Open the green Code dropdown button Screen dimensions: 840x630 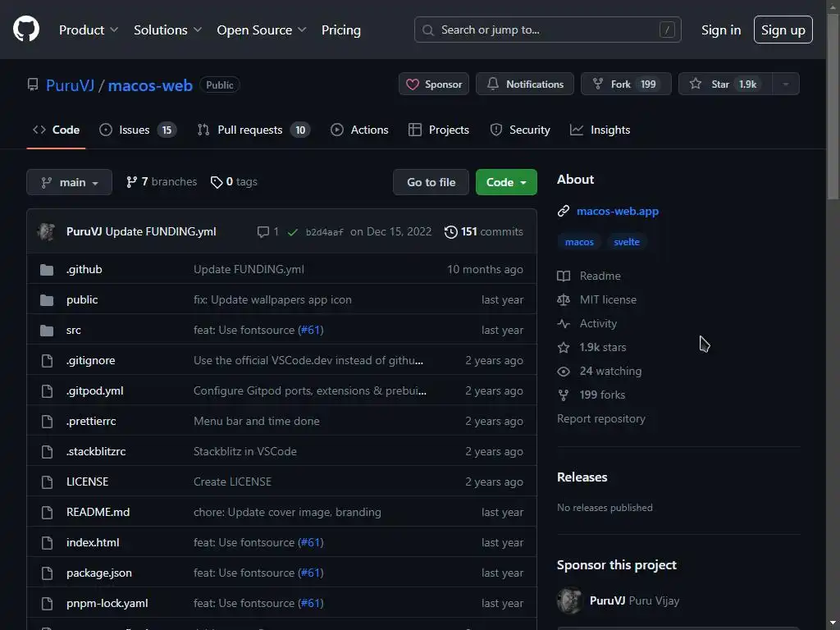[506, 182]
